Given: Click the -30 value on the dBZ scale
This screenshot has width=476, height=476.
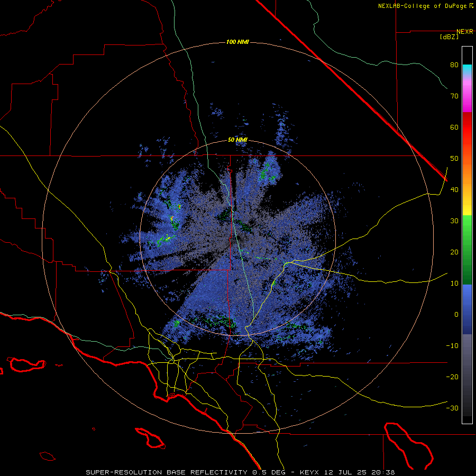Looking at the screenshot, I should 452,408.
